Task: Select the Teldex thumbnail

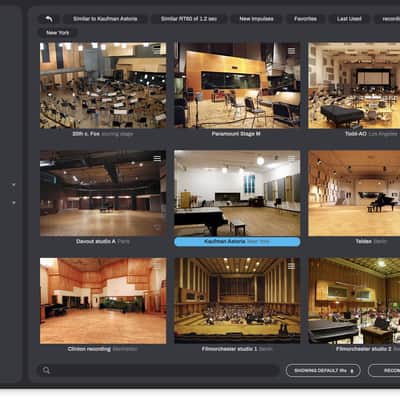Action: (x=354, y=193)
